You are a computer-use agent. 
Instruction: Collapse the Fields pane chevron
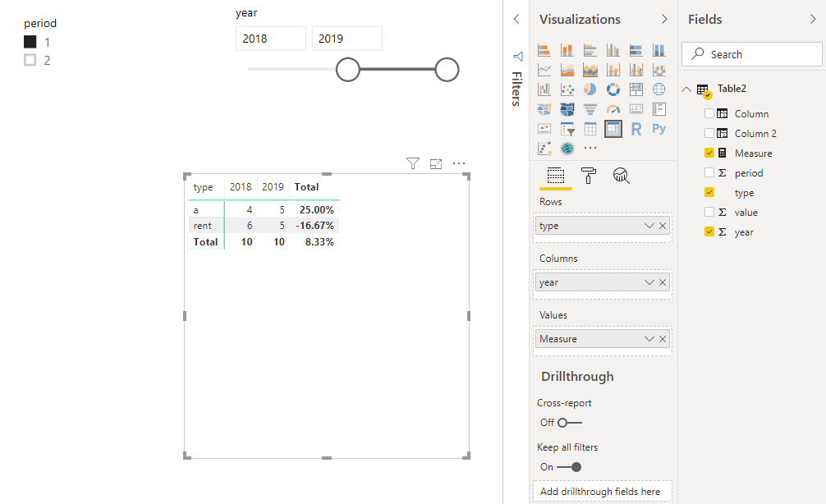coord(813,19)
